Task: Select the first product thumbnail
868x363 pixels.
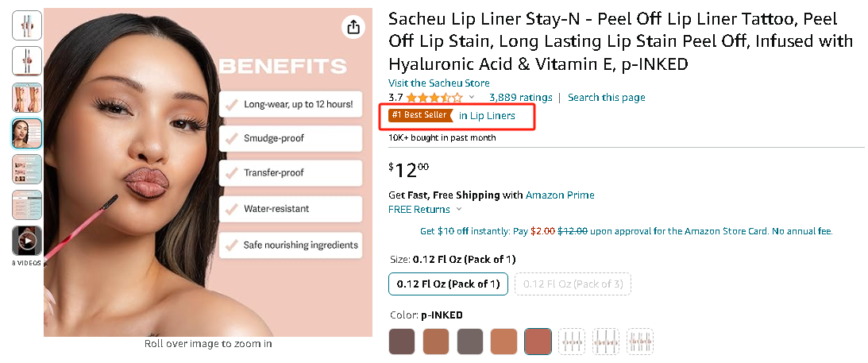Action: coord(27,26)
